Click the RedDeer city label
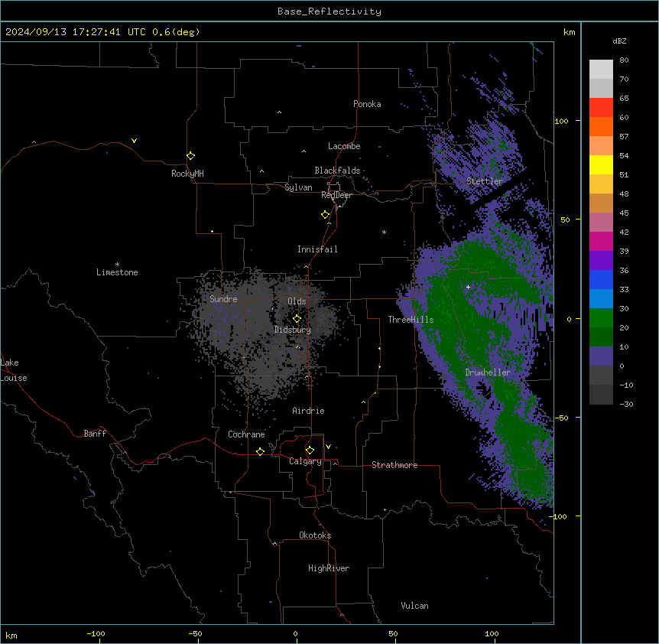The image size is (659, 644). (x=336, y=195)
